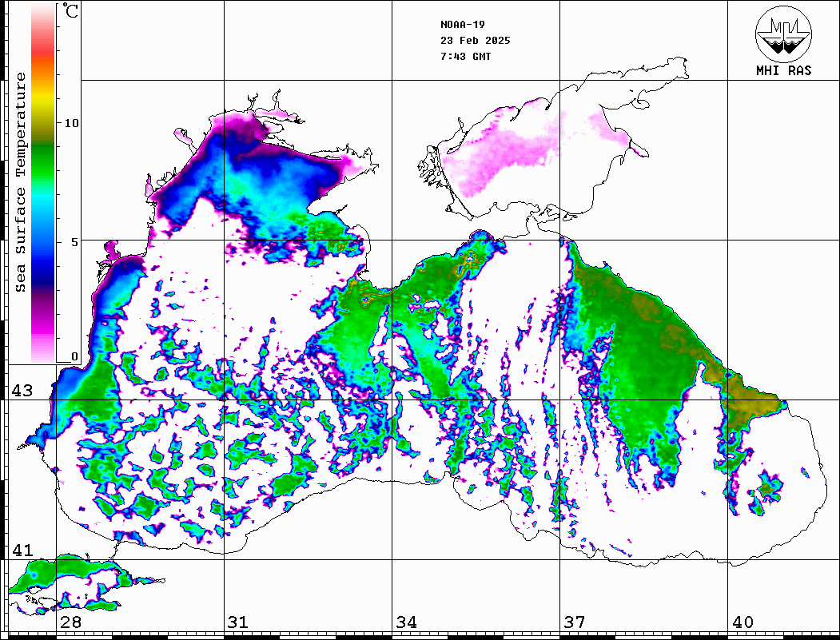Click the longitude label "31"
Viewport: 840px width, 640px height.
click(x=238, y=622)
